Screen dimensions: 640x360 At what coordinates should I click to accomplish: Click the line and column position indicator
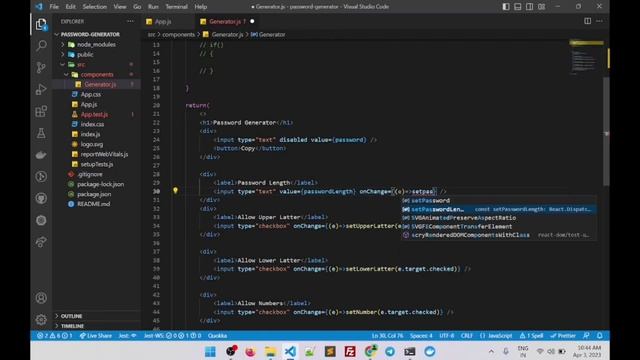387,336
